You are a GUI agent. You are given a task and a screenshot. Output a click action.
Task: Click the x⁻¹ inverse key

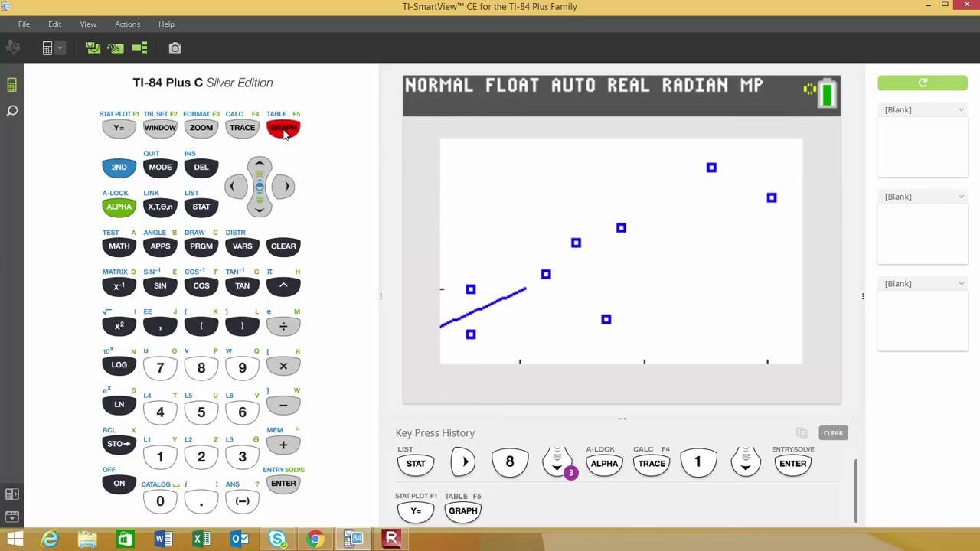(x=119, y=286)
